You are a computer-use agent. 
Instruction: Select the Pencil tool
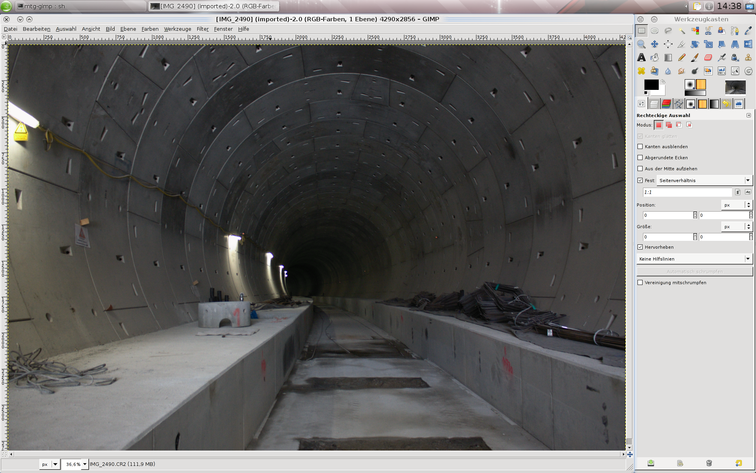[x=682, y=57]
